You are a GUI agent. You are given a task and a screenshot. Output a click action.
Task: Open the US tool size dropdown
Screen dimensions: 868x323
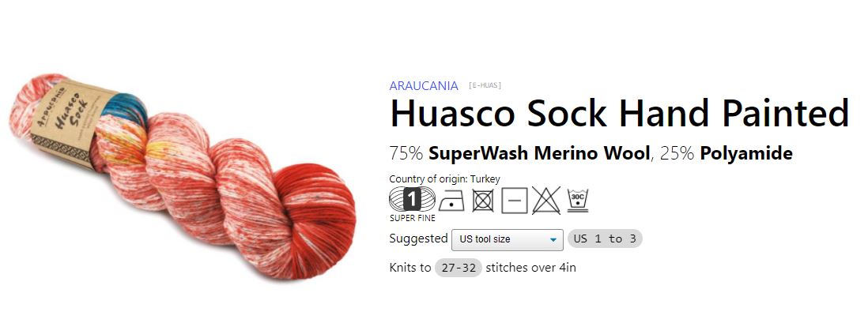click(508, 239)
